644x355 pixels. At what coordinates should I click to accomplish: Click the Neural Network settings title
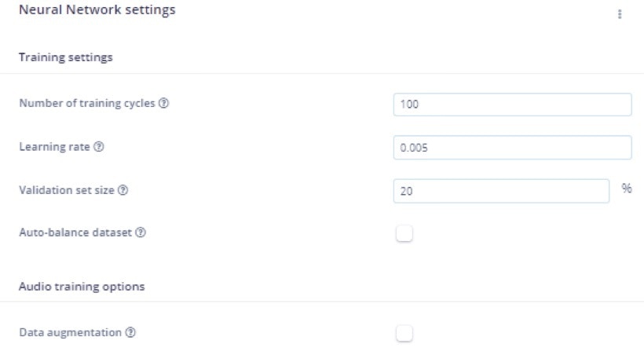click(97, 10)
